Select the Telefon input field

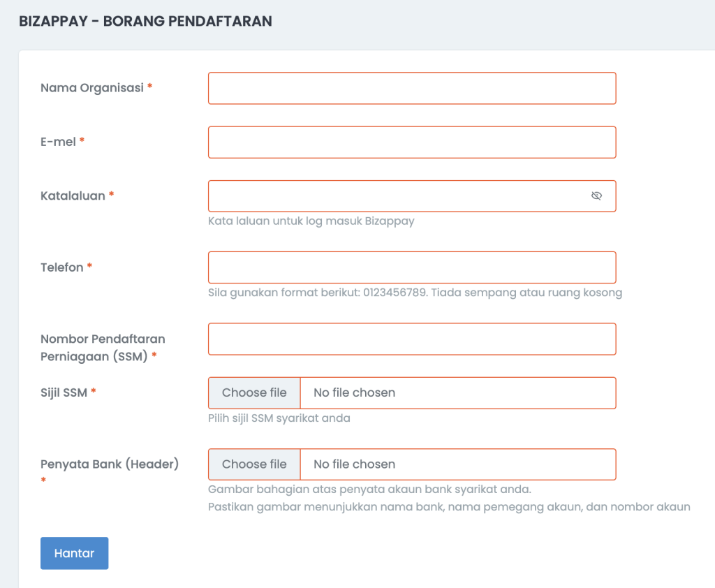pyautogui.click(x=412, y=267)
